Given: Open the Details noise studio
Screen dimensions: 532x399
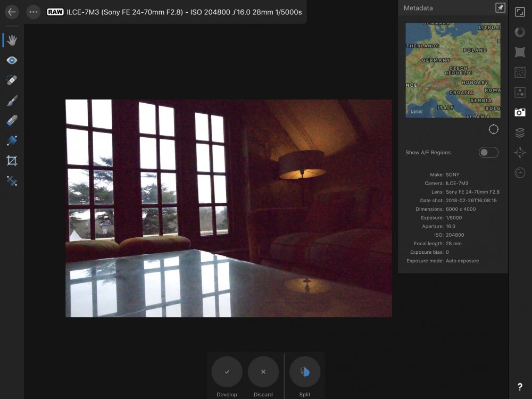Looking at the screenshot, I should click(520, 72).
